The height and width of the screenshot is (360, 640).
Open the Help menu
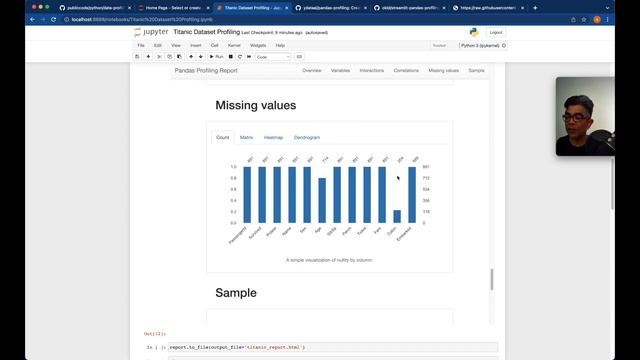pyautogui.click(x=280, y=45)
